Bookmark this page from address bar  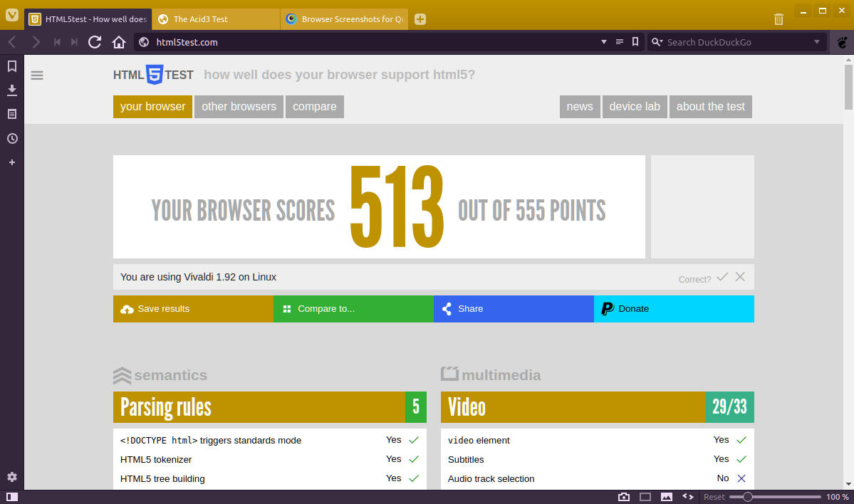point(635,42)
